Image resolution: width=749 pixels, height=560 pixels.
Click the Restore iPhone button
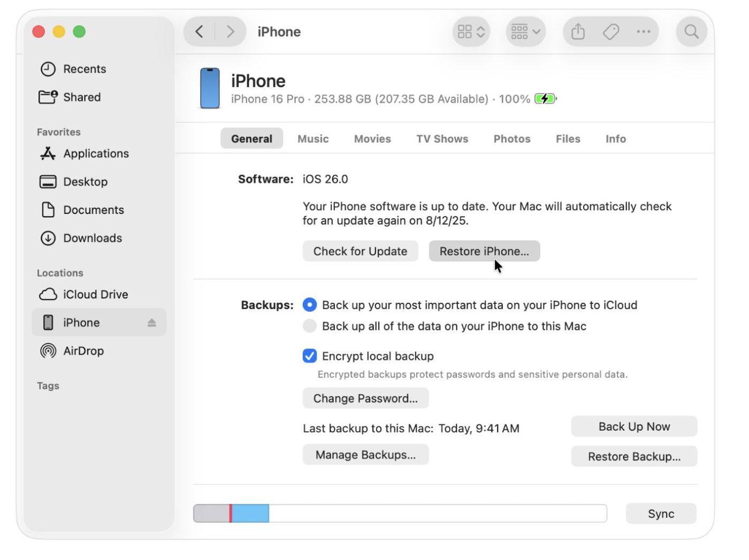484,251
